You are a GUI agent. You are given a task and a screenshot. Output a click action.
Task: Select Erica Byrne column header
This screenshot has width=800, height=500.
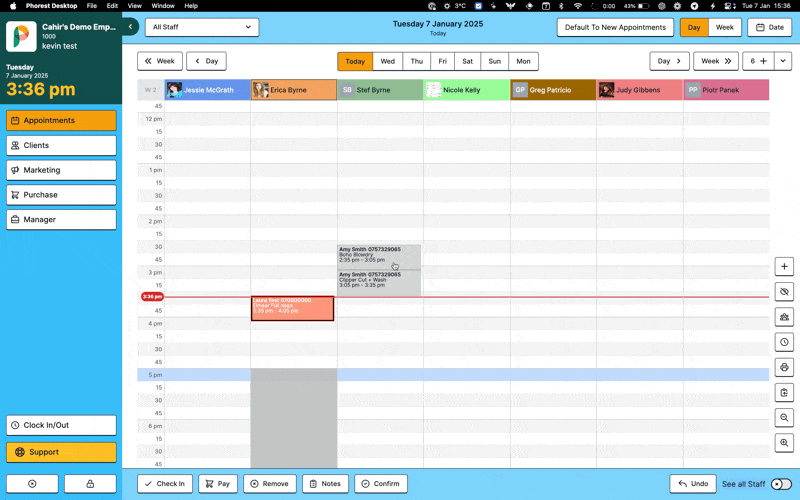[x=294, y=90]
